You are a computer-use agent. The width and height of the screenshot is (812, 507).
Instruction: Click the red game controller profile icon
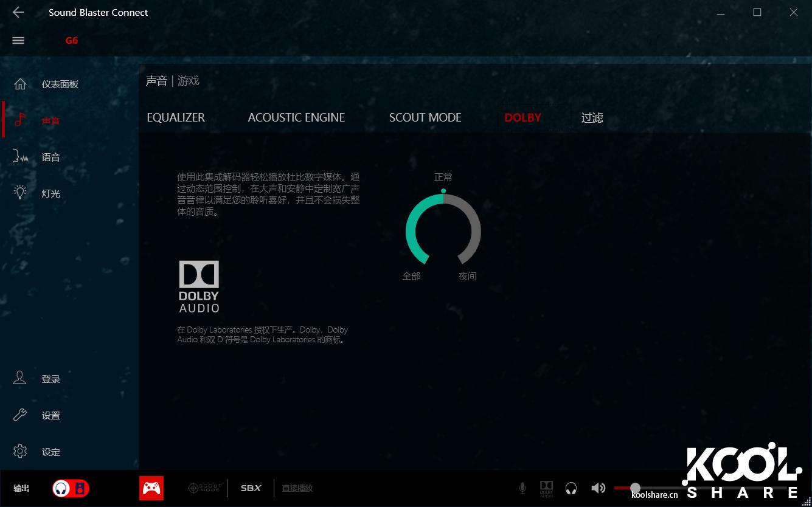tap(151, 488)
